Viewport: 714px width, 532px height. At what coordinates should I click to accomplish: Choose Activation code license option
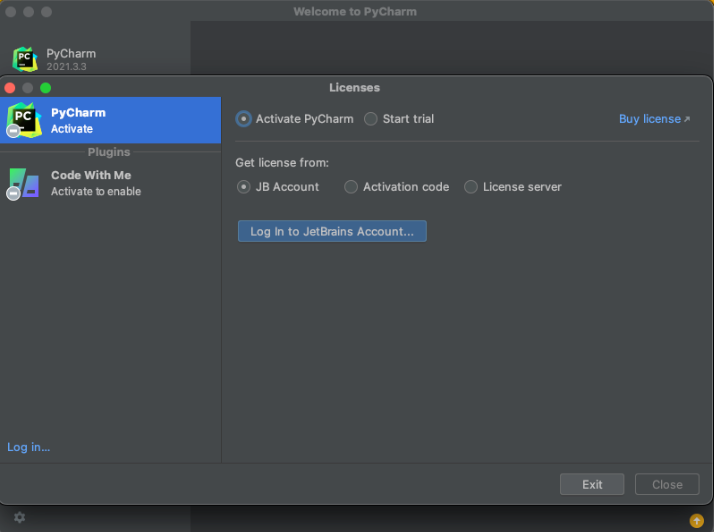pyautogui.click(x=351, y=187)
